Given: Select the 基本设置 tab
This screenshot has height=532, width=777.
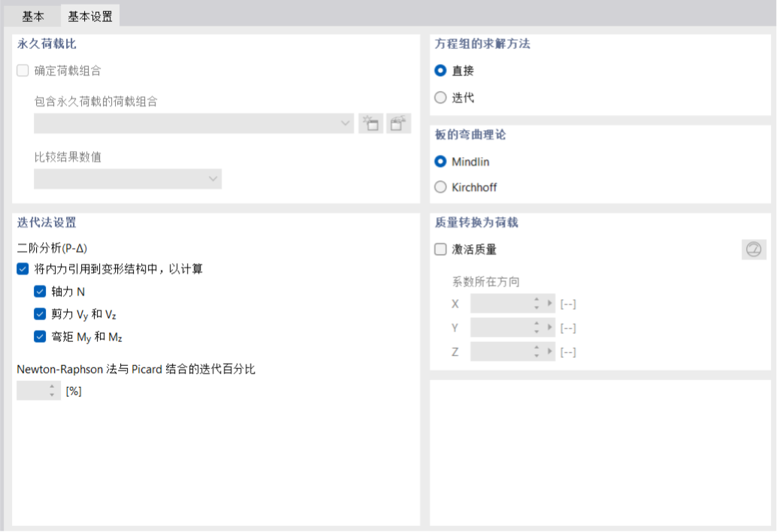Looking at the screenshot, I should (90, 16).
